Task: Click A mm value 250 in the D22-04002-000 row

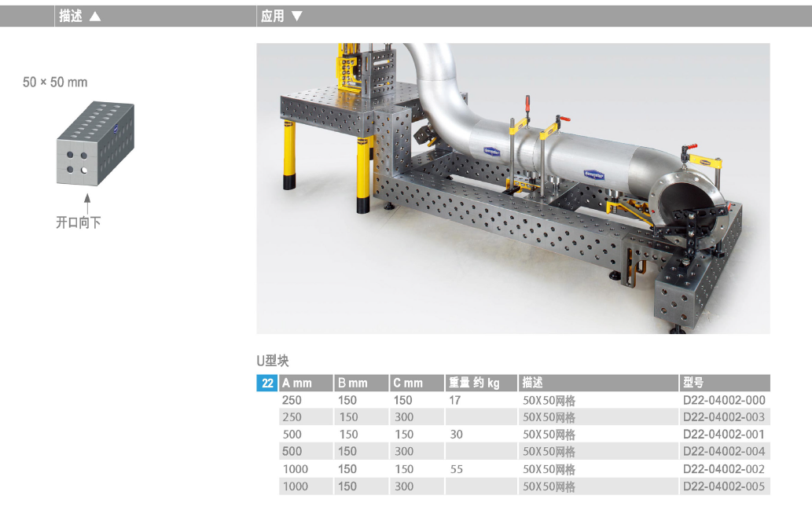Action: 292,400
